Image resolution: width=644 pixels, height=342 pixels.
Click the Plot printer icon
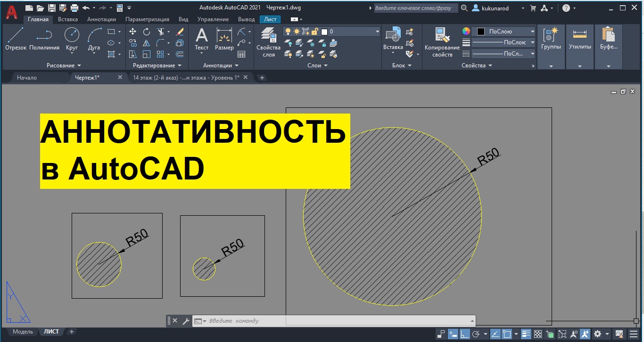(74, 8)
